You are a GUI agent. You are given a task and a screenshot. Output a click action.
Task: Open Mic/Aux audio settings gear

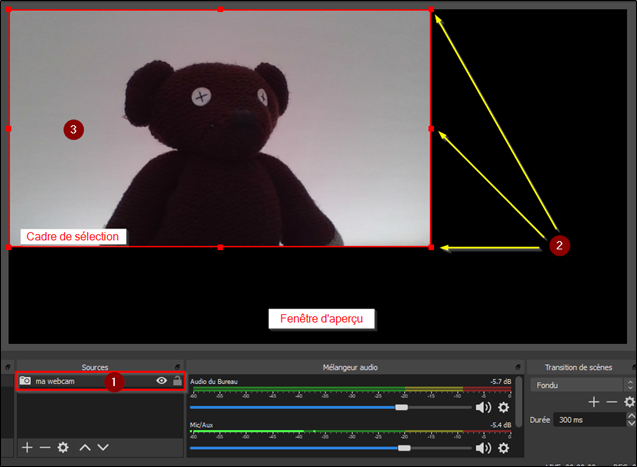503,448
